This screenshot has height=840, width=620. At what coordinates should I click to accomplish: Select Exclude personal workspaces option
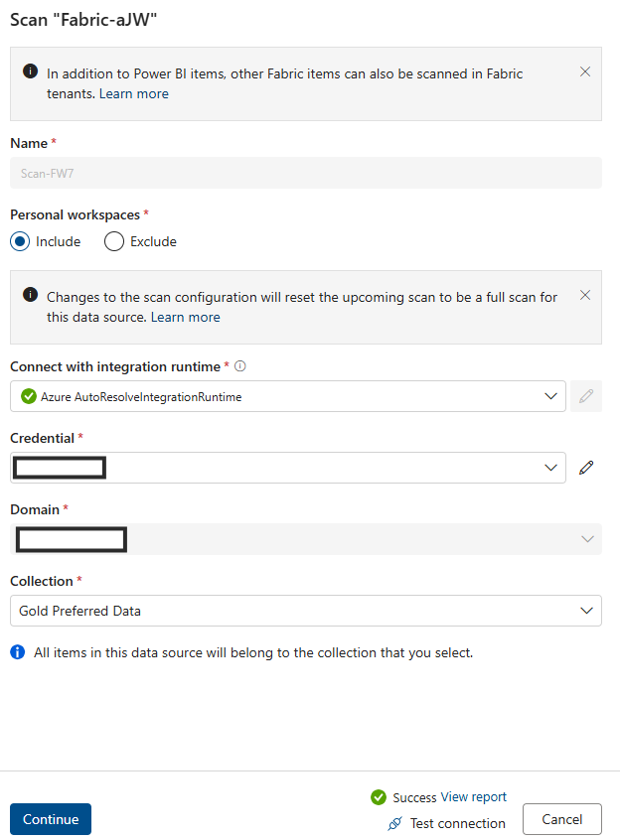click(x=114, y=241)
